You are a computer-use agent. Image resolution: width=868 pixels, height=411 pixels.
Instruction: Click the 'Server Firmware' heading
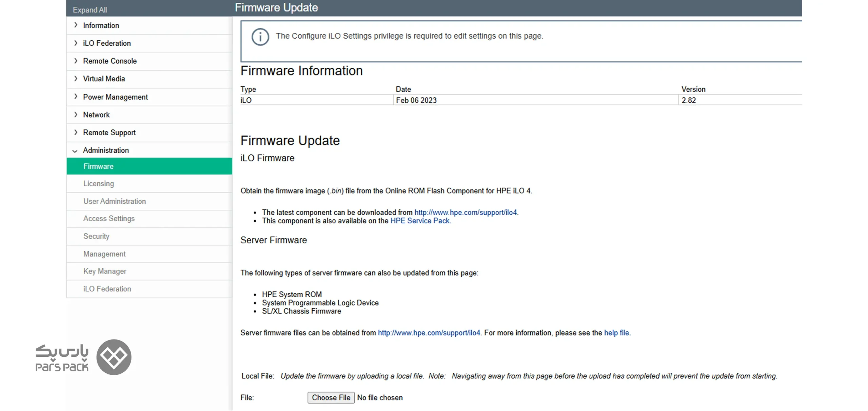(273, 240)
